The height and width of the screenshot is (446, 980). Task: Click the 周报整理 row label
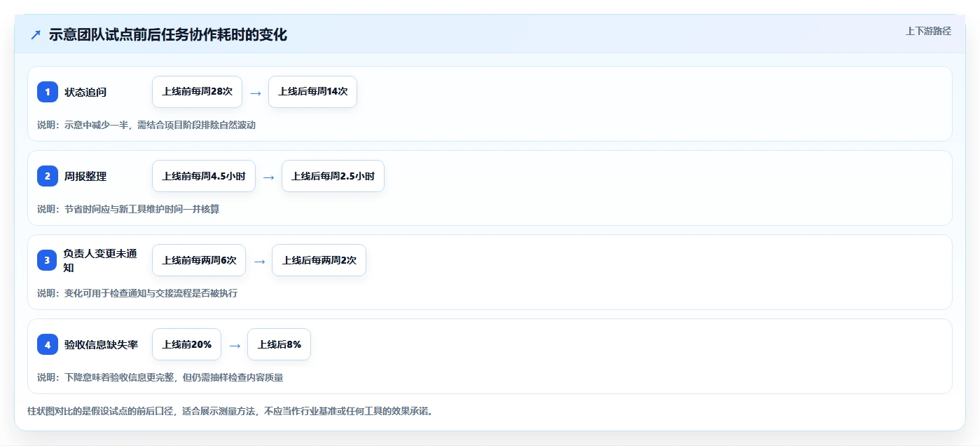pos(85,176)
